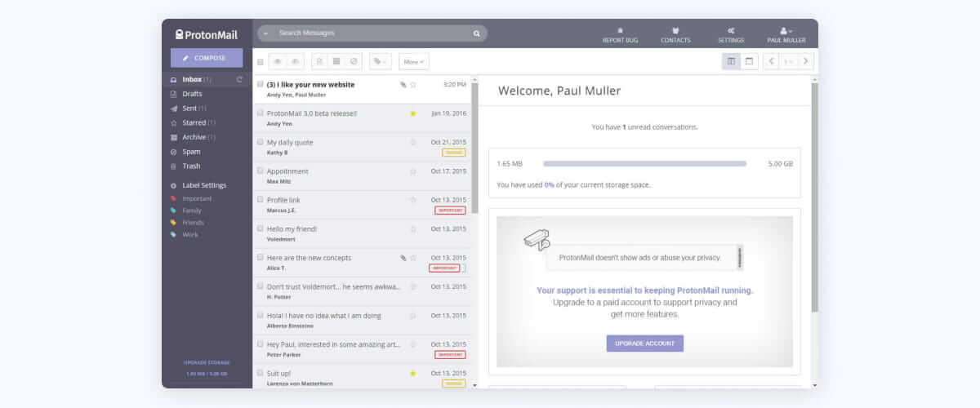Open Report Bug from top bar
Screen dimensions: 980x408
coord(620,35)
